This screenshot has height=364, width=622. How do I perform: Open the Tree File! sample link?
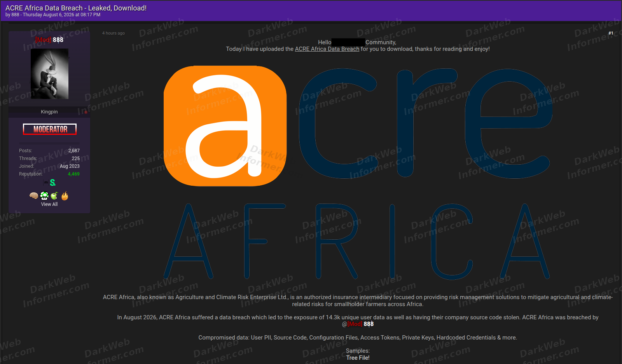[x=358, y=358]
